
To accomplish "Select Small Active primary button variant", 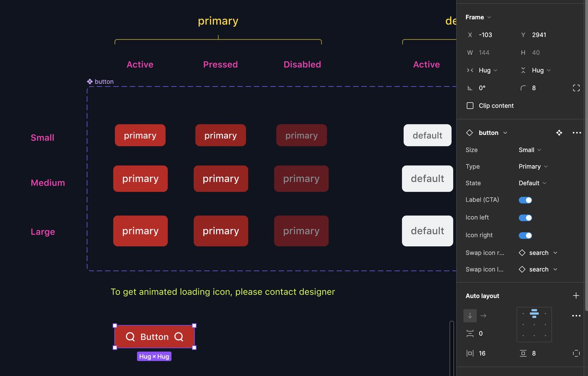I will pos(140,135).
